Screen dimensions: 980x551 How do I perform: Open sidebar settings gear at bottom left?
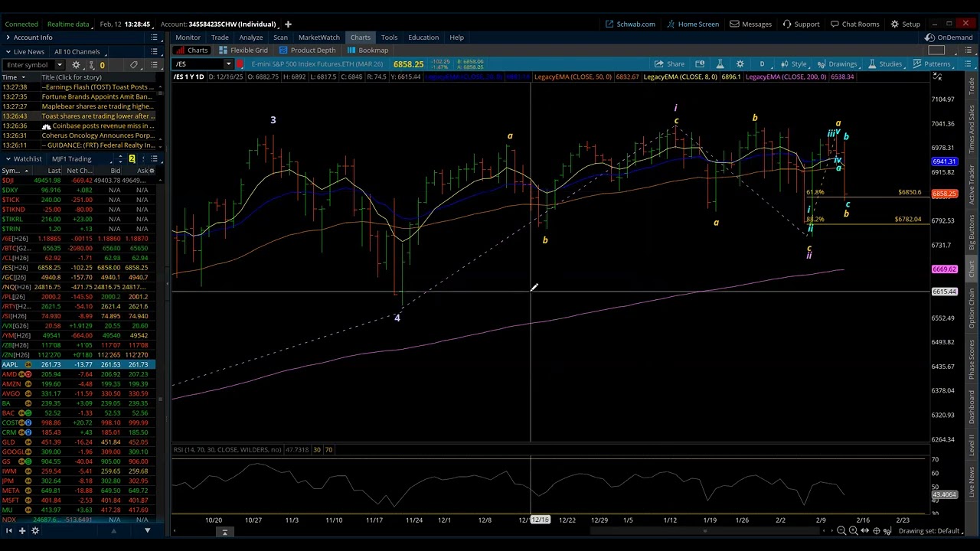click(x=34, y=531)
